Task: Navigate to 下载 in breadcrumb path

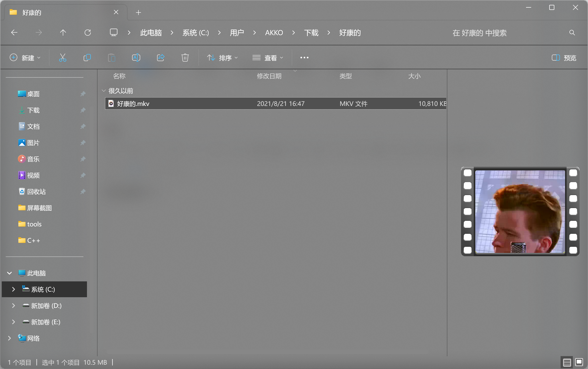Action: pos(311,33)
